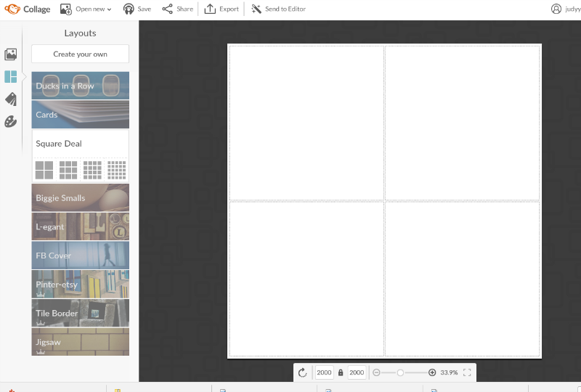This screenshot has width=581, height=392.
Task: Open the Images panel in sidebar
Action: [10, 54]
